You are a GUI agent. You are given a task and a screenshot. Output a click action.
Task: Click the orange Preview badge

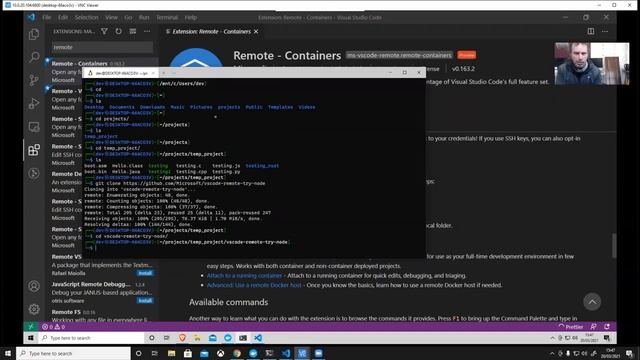coord(467,55)
